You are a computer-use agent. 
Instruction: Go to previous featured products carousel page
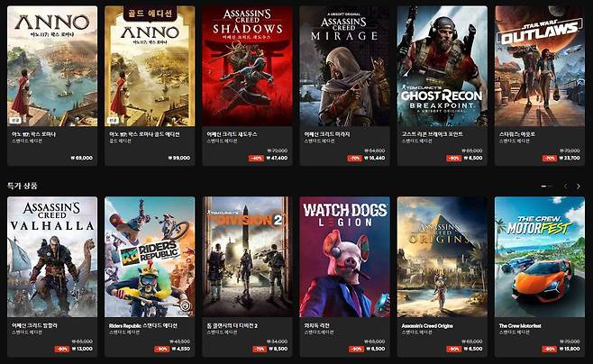pos(566,186)
